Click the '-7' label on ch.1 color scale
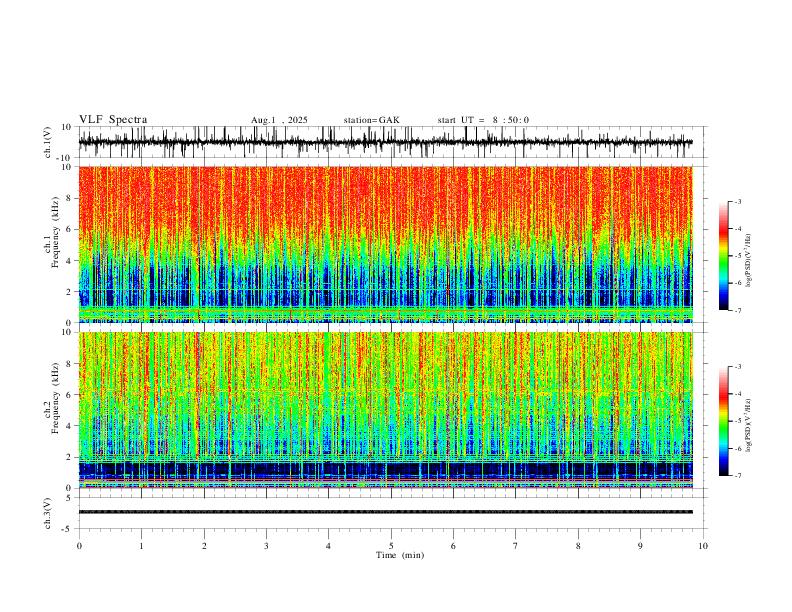Image resolution: width=792 pixels, height=612 pixels. [738, 310]
